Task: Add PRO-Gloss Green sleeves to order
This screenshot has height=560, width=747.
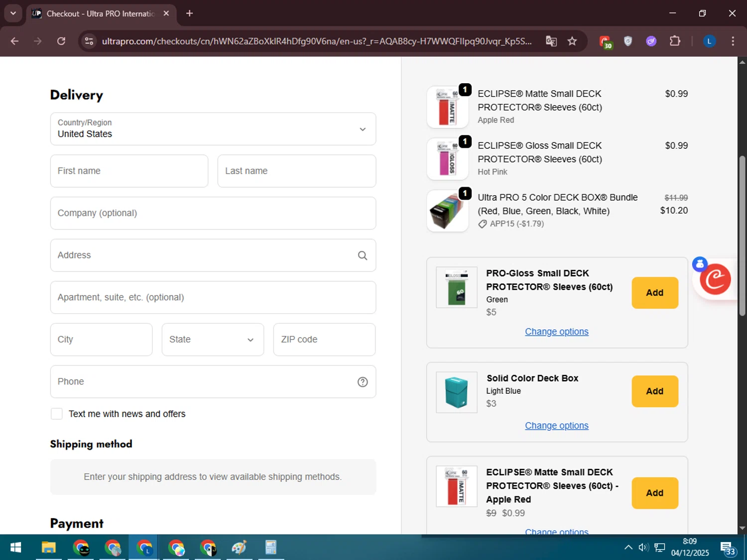Action: [x=655, y=293]
